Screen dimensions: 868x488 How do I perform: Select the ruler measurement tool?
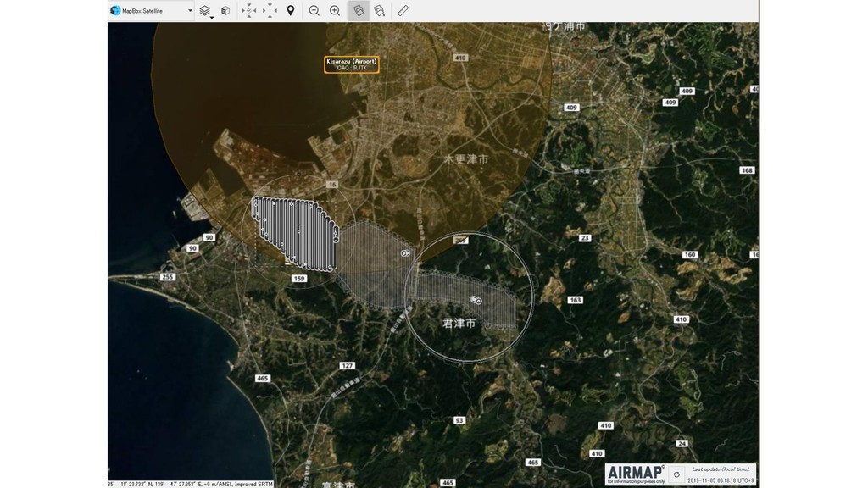[x=403, y=10]
